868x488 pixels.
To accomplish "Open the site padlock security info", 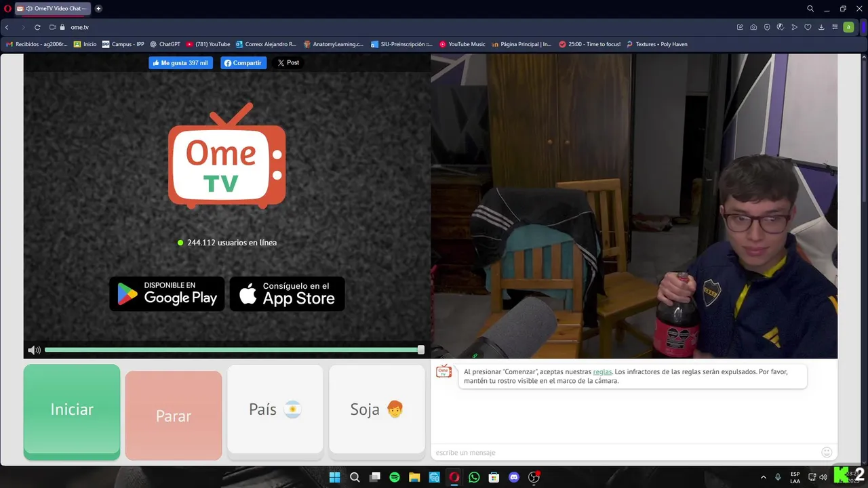I will point(62,27).
